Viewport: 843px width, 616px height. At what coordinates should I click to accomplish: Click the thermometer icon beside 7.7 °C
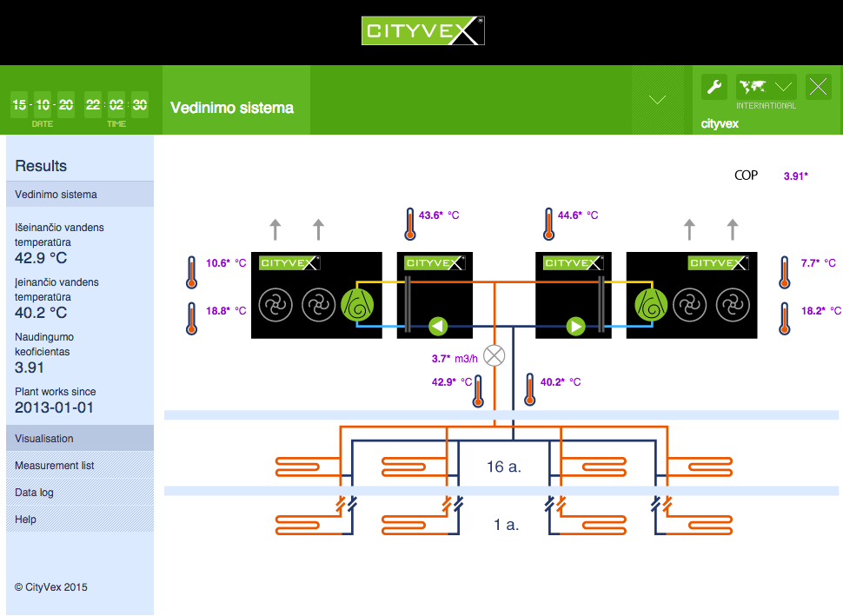click(x=784, y=272)
